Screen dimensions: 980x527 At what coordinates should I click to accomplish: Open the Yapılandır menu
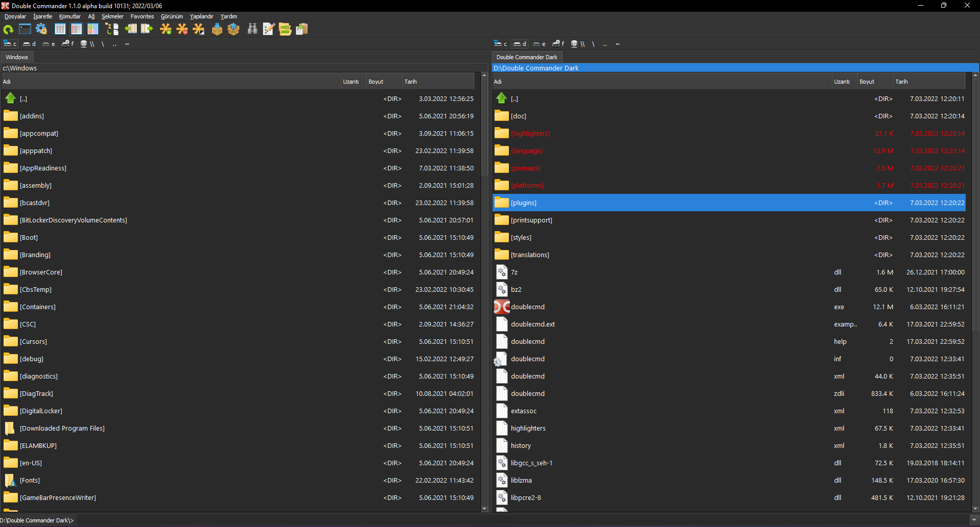click(x=202, y=16)
